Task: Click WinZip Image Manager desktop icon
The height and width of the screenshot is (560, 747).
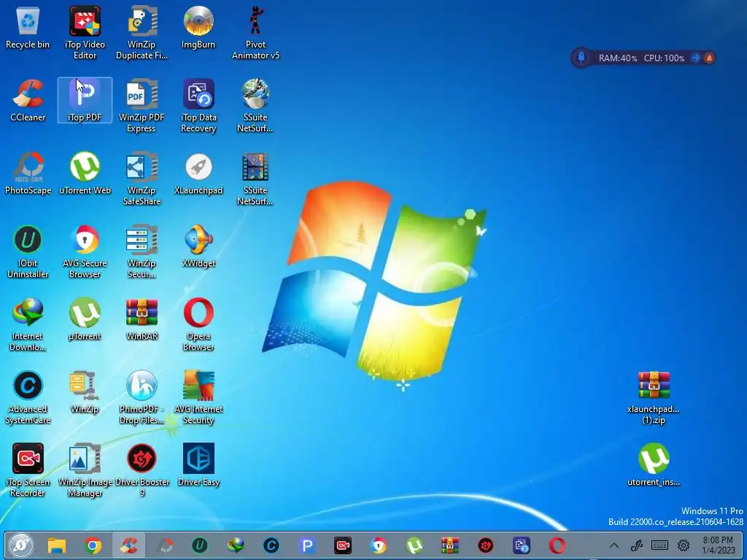Action: 85,470
